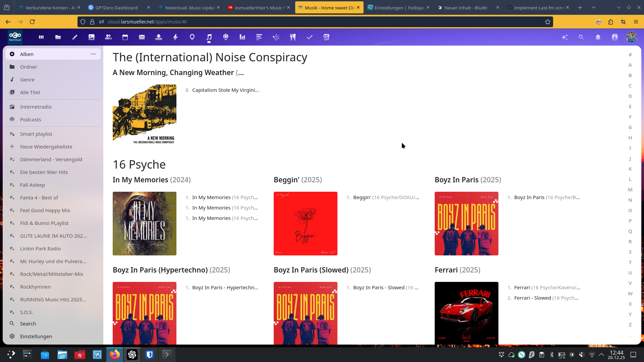Open the three-dots menu next to Alben

tap(93, 54)
